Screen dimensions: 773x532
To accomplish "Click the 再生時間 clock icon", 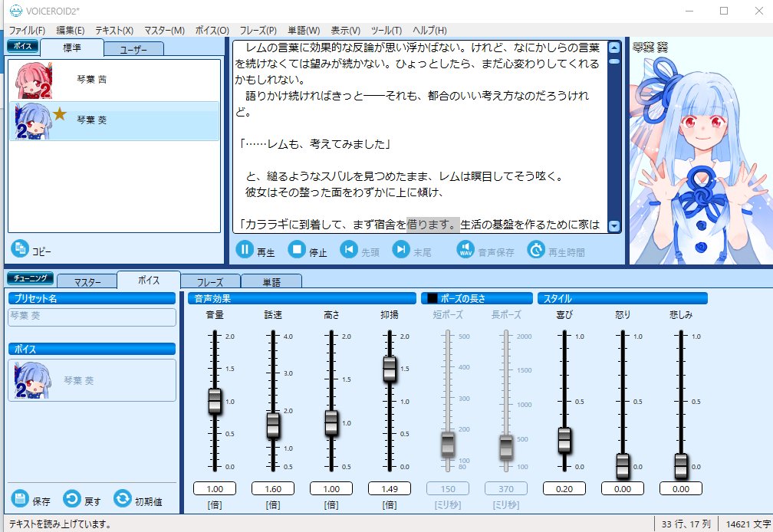I will pos(536,249).
